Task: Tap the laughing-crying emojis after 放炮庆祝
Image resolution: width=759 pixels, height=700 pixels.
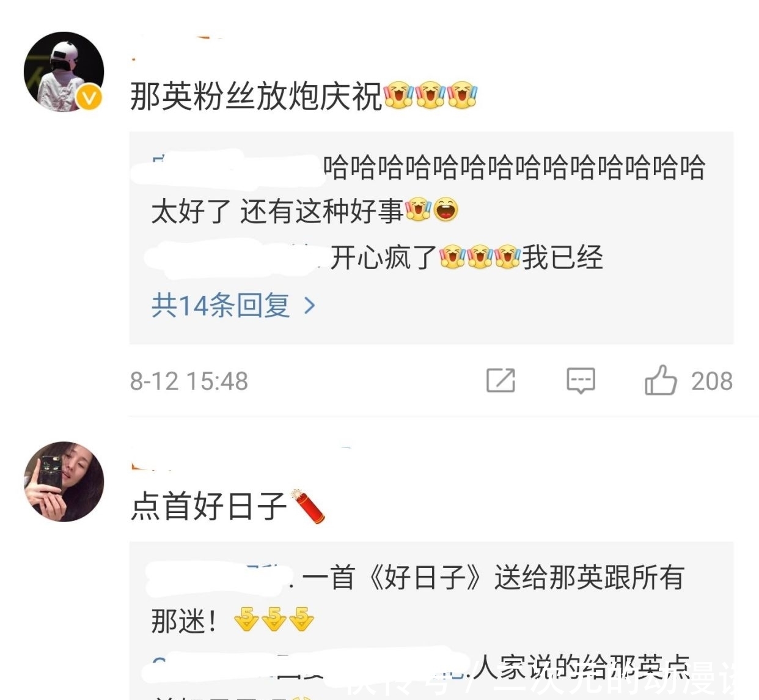Action: (x=430, y=95)
